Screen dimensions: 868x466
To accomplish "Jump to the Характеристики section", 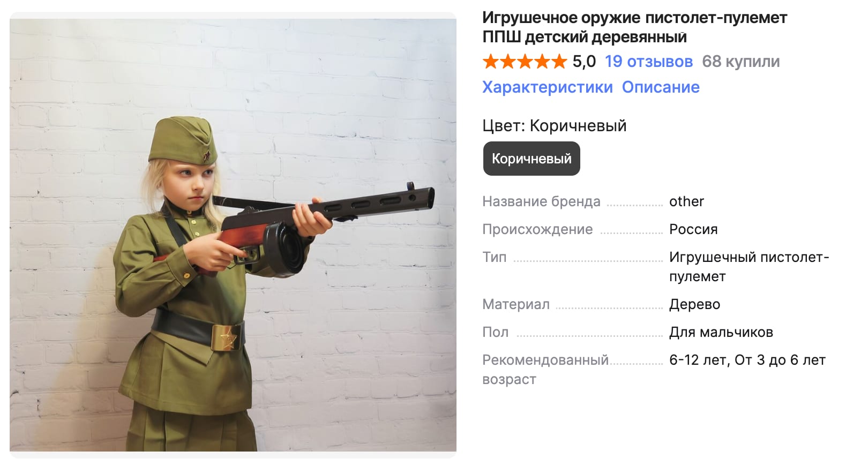I will click(x=548, y=87).
